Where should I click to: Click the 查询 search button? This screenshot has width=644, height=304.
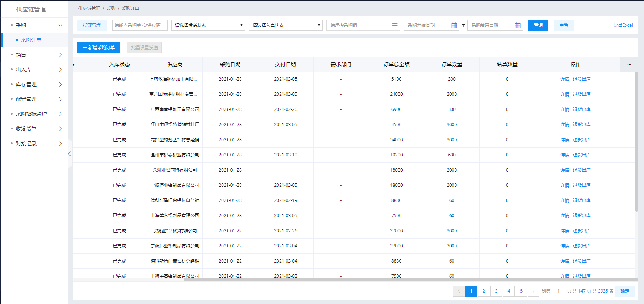click(538, 25)
